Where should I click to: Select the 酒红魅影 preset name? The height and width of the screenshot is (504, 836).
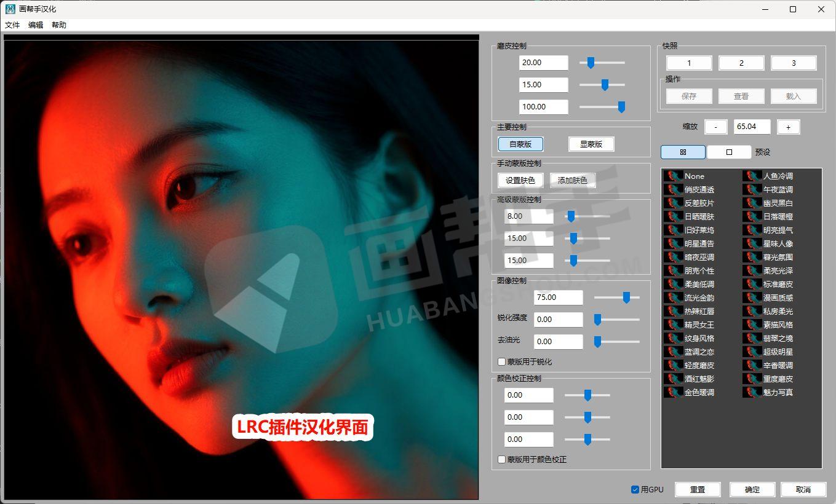(x=699, y=379)
